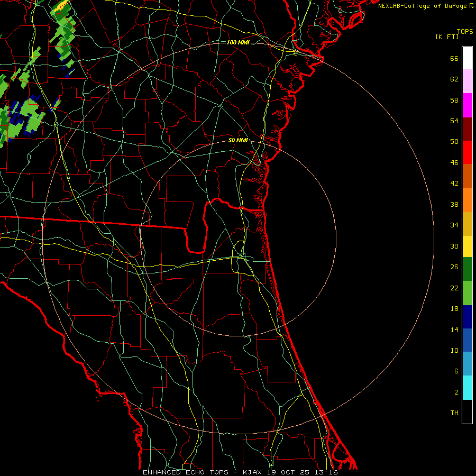476x476 pixels.
Task: Click the "22" legend value
Action: point(454,288)
